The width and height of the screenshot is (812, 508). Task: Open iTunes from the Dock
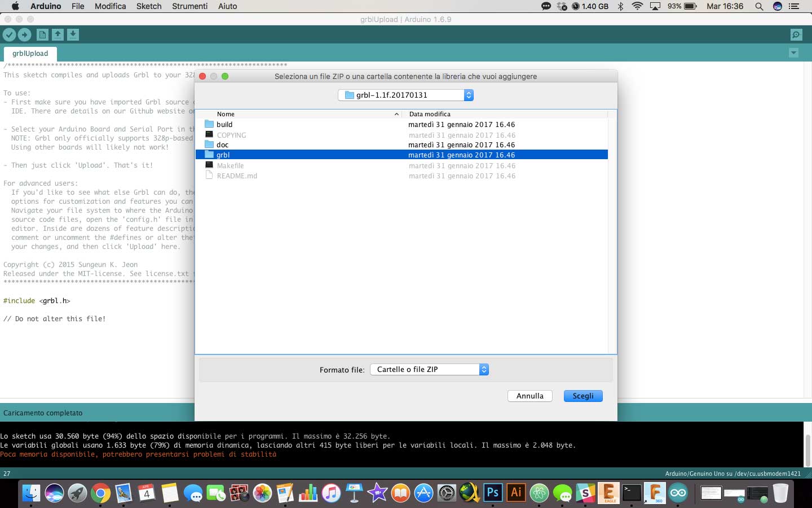[x=331, y=493]
